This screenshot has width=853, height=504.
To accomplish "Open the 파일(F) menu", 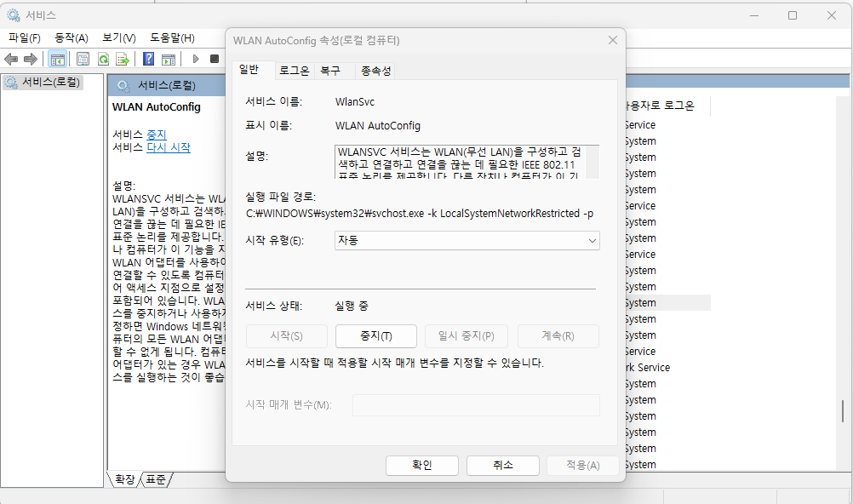I will (x=25, y=37).
